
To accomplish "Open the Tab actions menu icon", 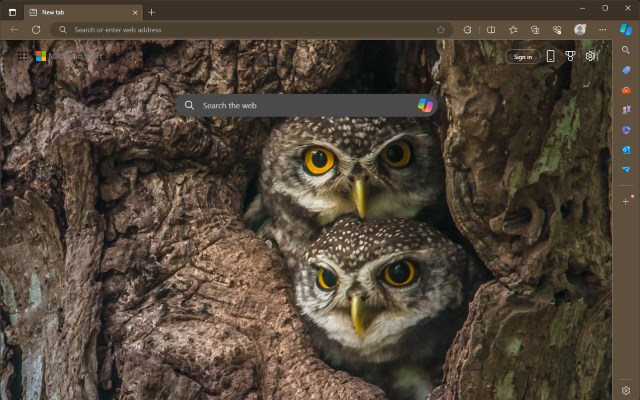I will click(x=13, y=12).
